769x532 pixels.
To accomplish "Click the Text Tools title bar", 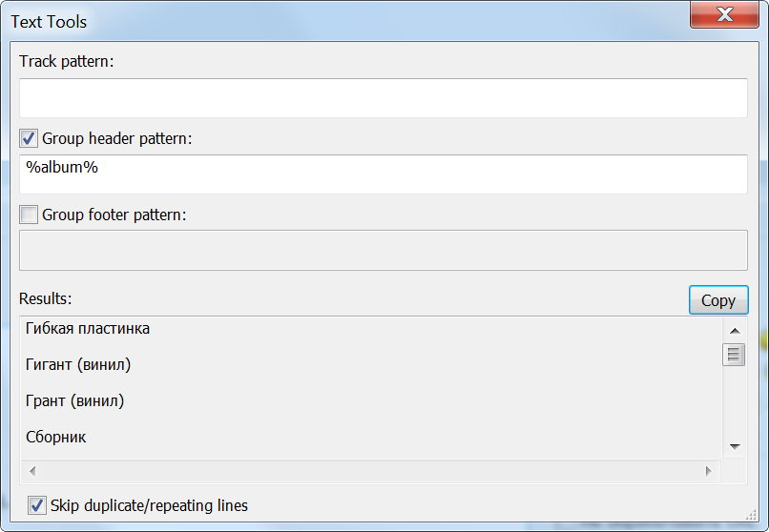I will click(334, 17).
